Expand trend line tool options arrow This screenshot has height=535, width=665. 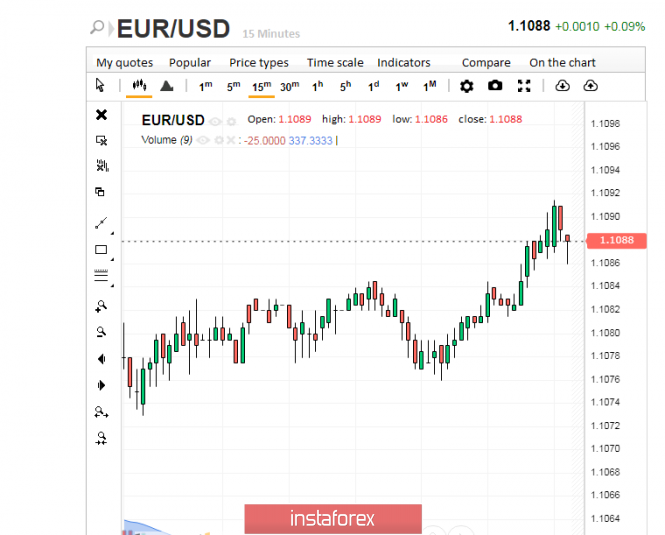pos(112,233)
